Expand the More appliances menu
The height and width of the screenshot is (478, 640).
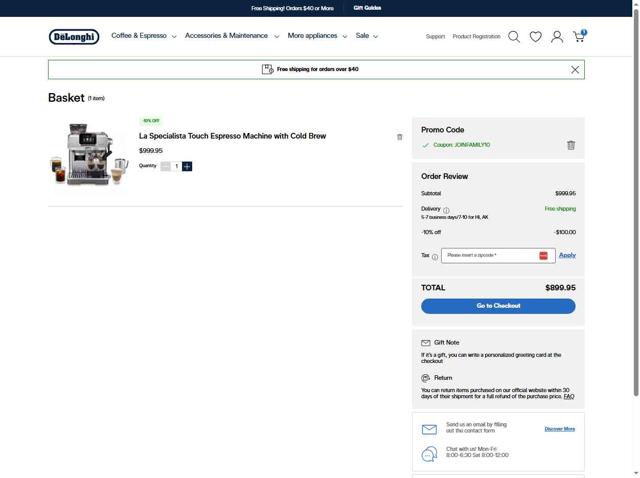(317, 36)
